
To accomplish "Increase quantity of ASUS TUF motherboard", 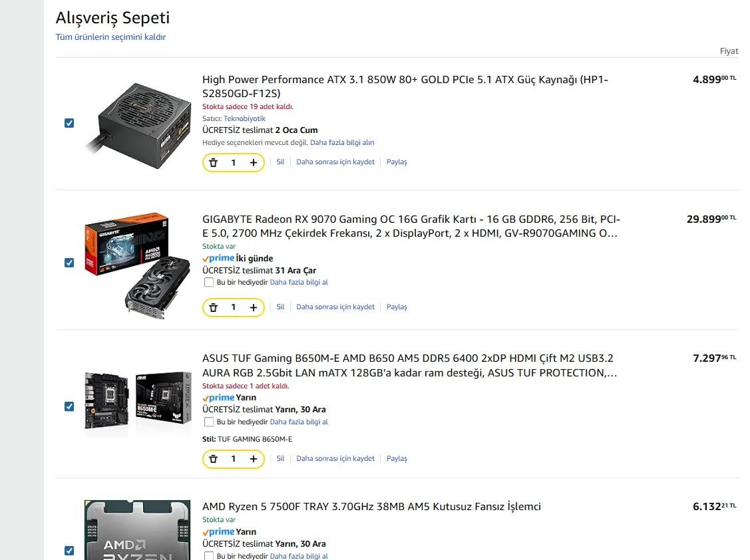I will [254, 459].
